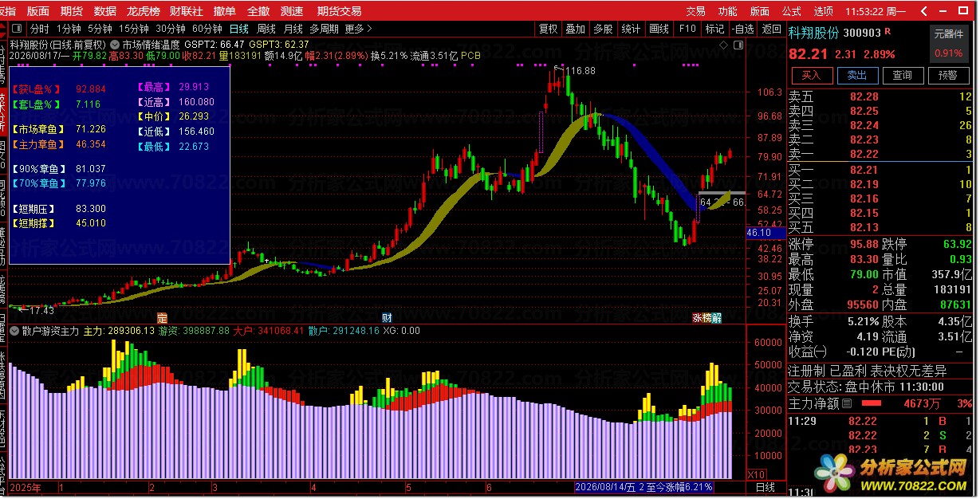Open the 测速 menu item
The width and height of the screenshot is (980, 499).
coord(292,11)
